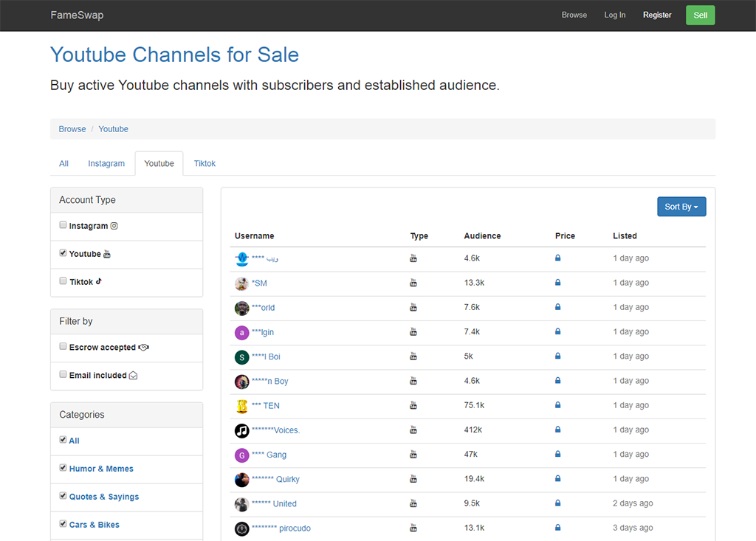
Task: Open the Sort By dropdown
Action: 681,207
